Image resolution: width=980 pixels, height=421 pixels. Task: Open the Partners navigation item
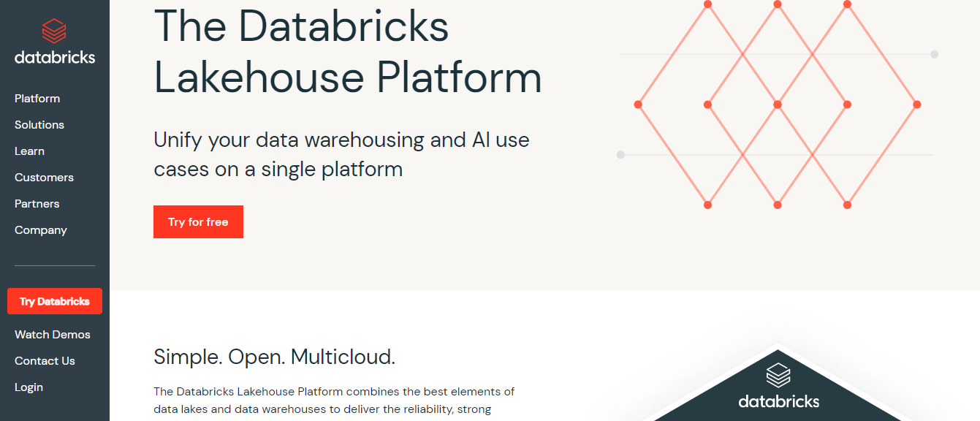pyautogui.click(x=37, y=204)
